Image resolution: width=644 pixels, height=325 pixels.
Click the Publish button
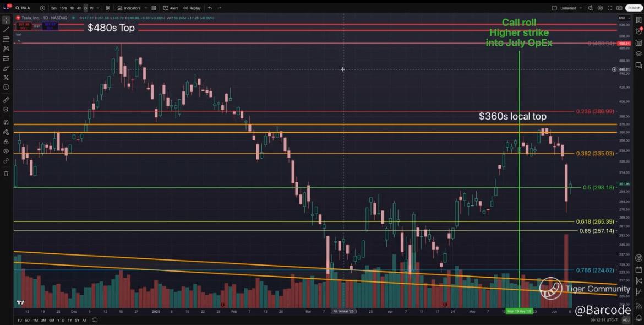tap(634, 8)
